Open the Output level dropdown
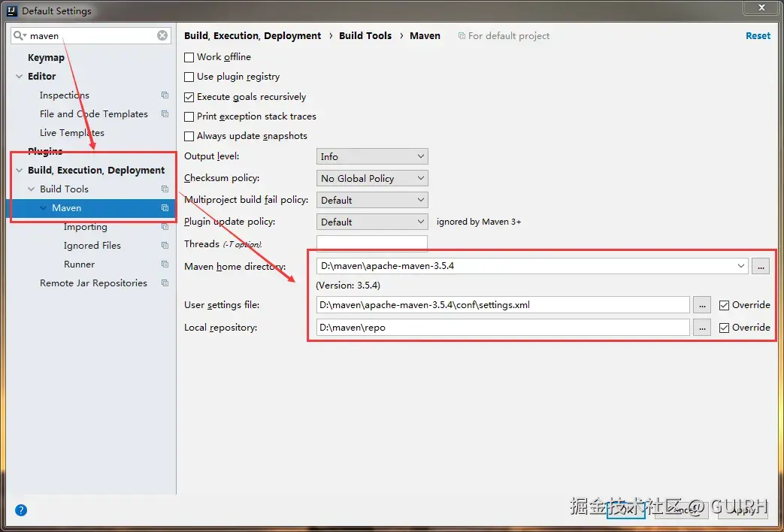Image resolution: width=784 pixels, height=532 pixels. pyautogui.click(x=372, y=156)
